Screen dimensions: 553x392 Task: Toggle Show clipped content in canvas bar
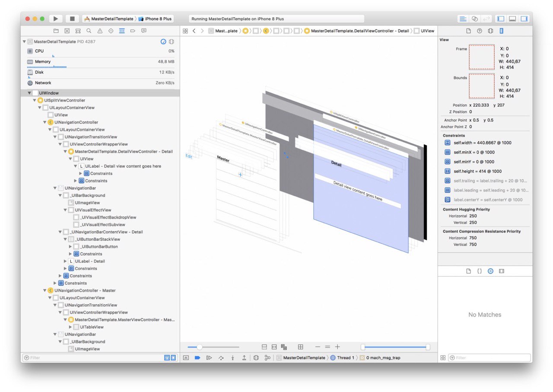pyautogui.click(x=264, y=347)
